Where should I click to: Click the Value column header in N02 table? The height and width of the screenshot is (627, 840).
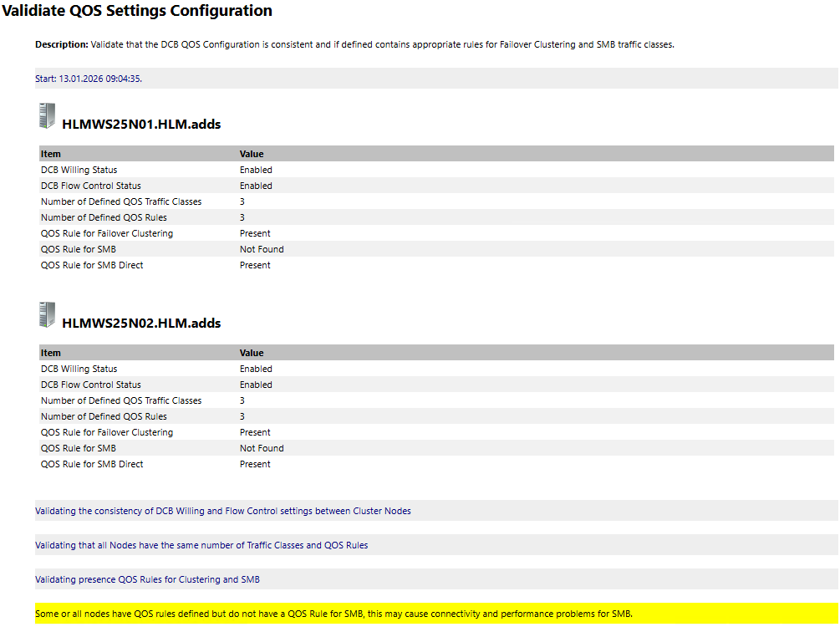pyautogui.click(x=252, y=353)
